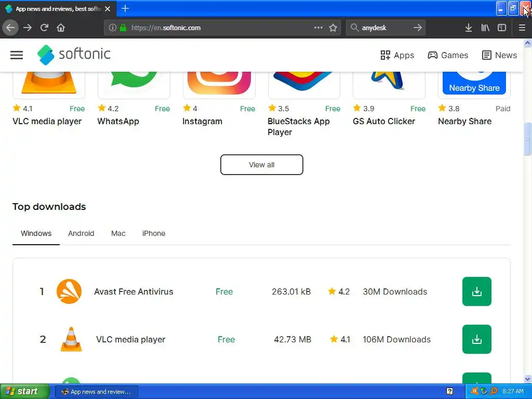This screenshot has height=399, width=532.
Task: Download VLC media player with green button
Action: (x=477, y=339)
